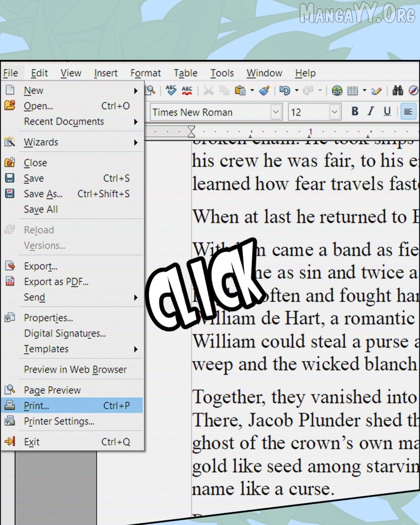The height and width of the screenshot is (525, 420).
Task: Open Find & Replace binoculars icon
Action: 398,90
